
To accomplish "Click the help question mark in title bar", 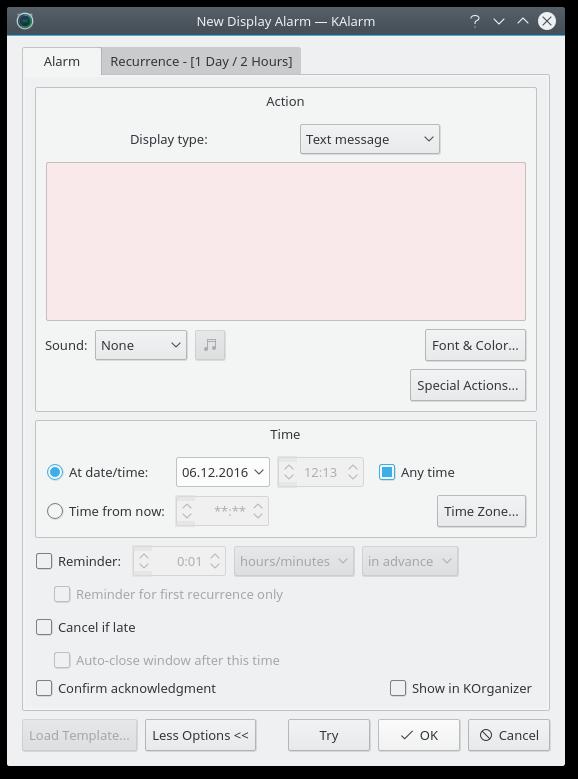I will [475, 21].
